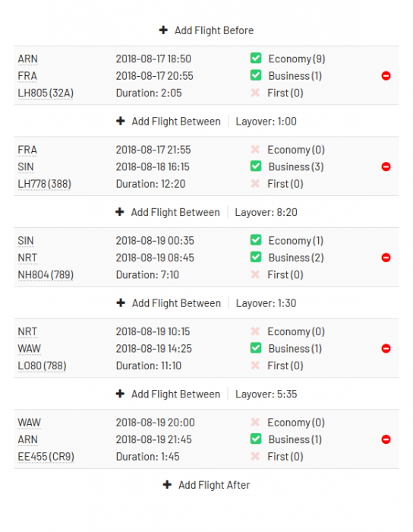Add flight between with Layover 5:35
This screenshot has width=413, height=532.
(168, 394)
